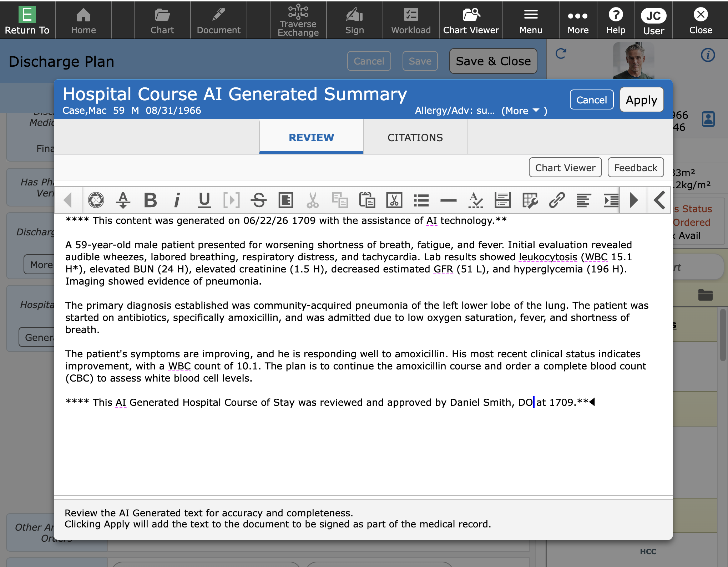Screen dimensions: 728x567
Task: Click the blue info icon
Action: (x=708, y=55)
